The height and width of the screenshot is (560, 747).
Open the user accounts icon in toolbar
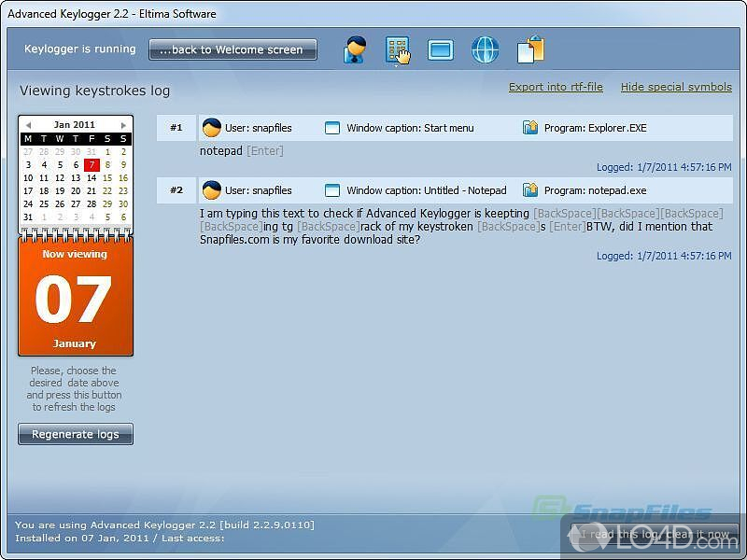click(355, 49)
